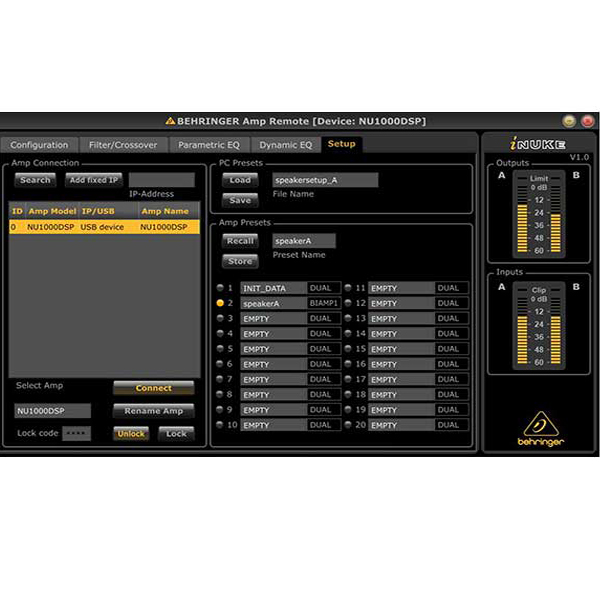Select preset 6 radio button

220,364
